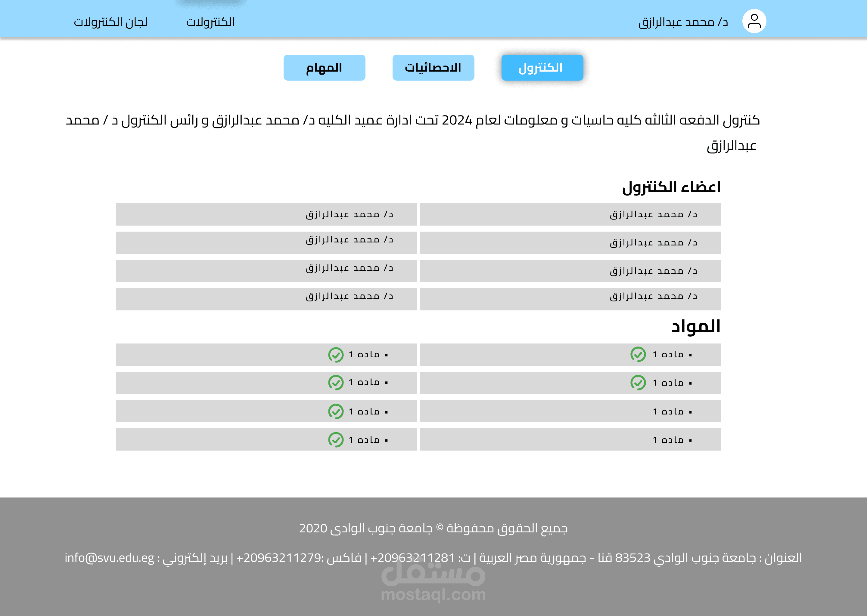Select first member row in right column
This screenshot has width=867, height=616.
(x=570, y=214)
